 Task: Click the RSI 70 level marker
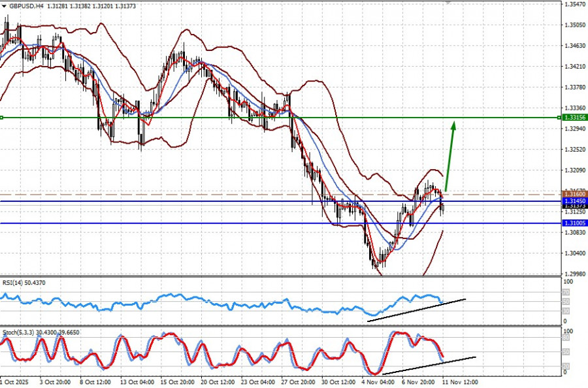pos(566,293)
